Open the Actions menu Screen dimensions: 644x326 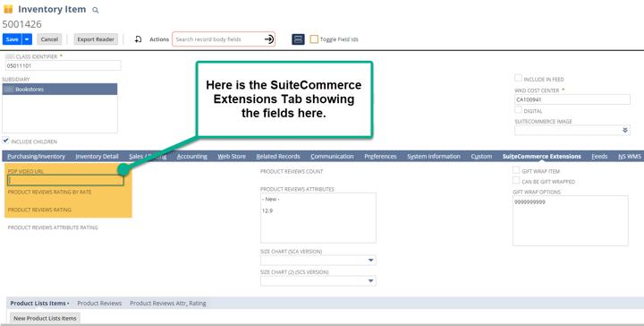pos(159,39)
